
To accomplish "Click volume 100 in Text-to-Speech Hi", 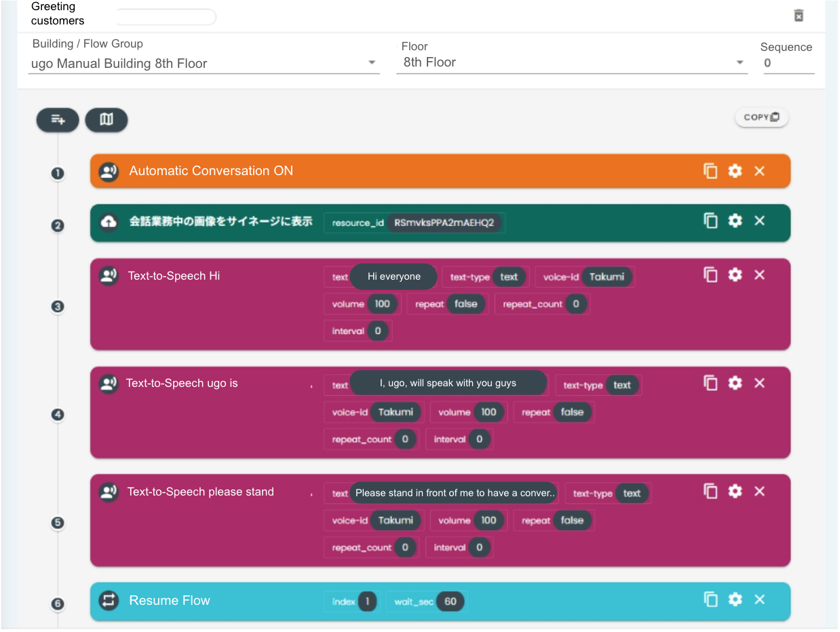I will (x=383, y=303).
